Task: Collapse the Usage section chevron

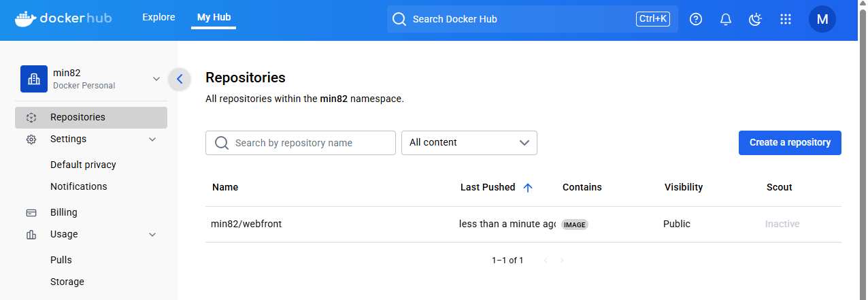Action: pos(152,234)
